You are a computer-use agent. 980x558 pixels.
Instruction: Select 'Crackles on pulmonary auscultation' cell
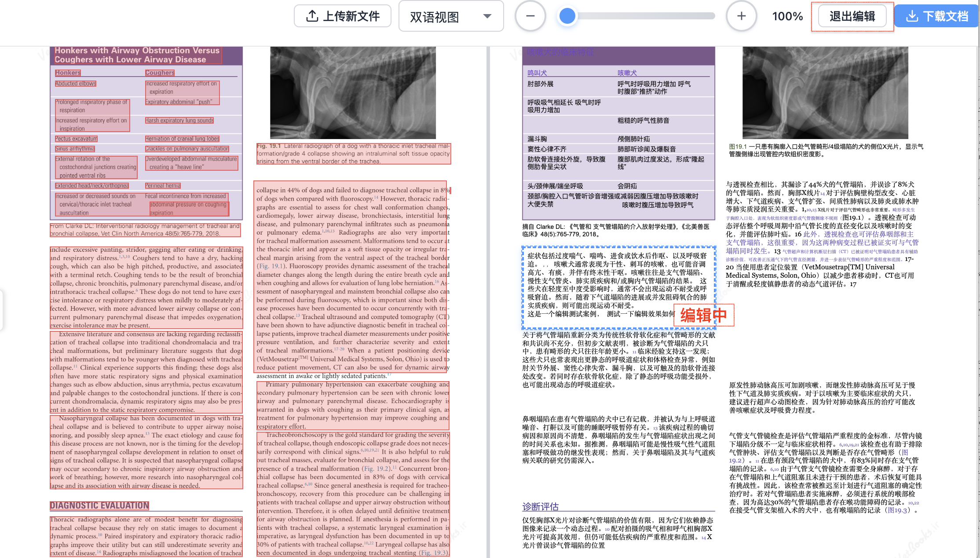coord(187,149)
